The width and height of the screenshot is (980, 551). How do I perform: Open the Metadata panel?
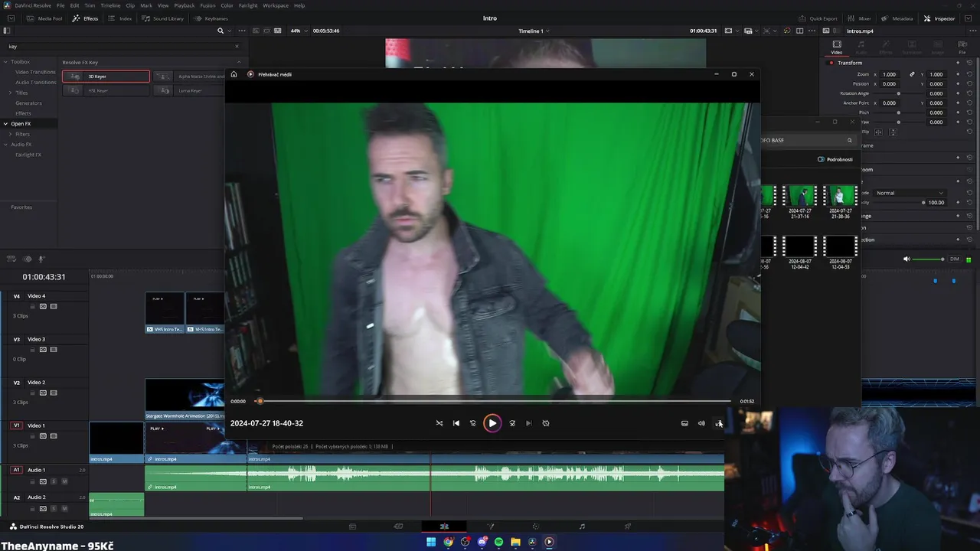point(897,18)
